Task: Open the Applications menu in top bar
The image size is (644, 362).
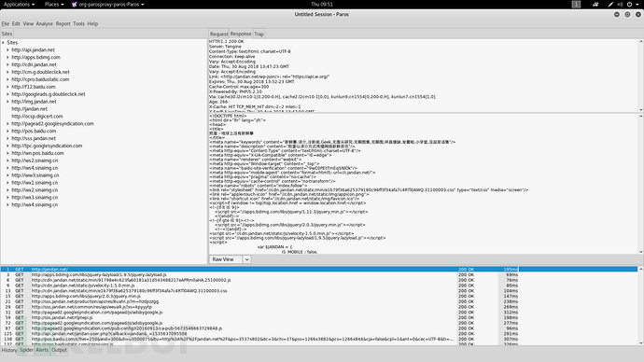Action: [19, 4]
